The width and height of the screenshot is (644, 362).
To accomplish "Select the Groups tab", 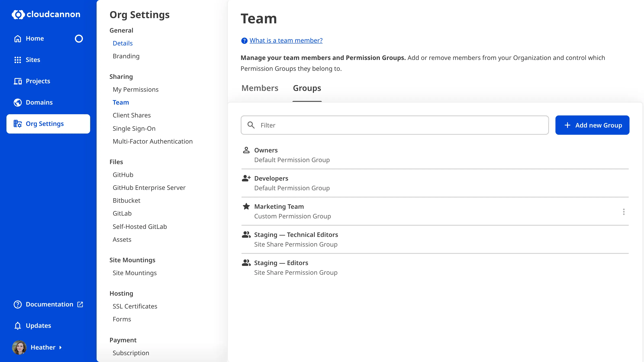I will (307, 88).
